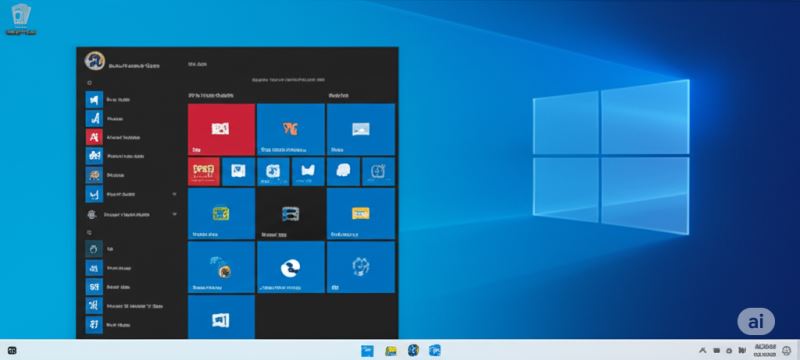Show hidden tray icons with the up chevron
Image resolution: width=800 pixels, height=360 pixels.
pyautogui.click(x=703, y=350)
